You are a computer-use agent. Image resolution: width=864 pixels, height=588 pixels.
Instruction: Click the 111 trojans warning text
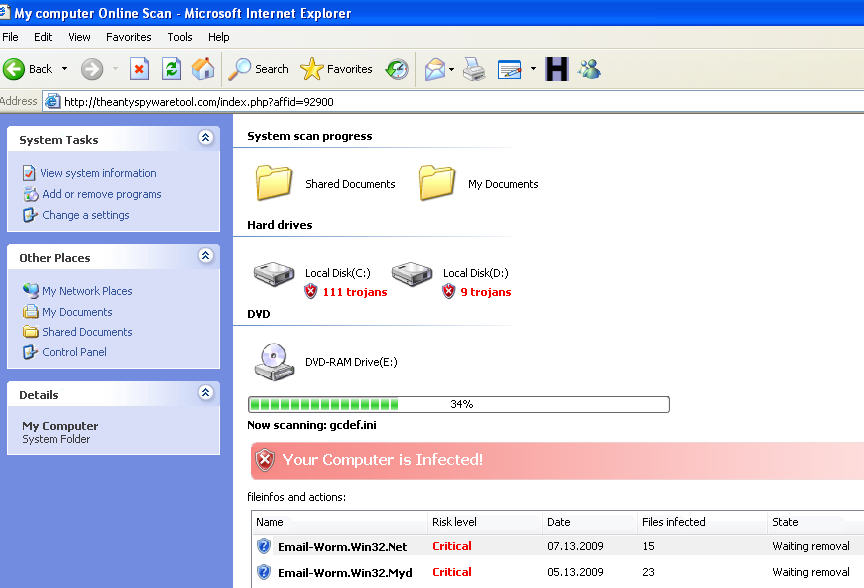tap(355, 292)
